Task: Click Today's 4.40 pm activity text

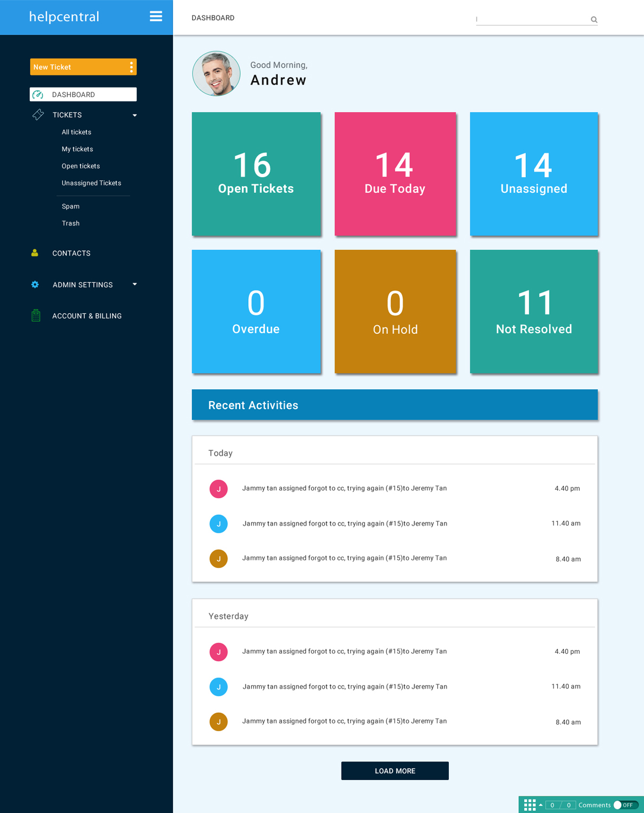Action: (x=344, y=488)
